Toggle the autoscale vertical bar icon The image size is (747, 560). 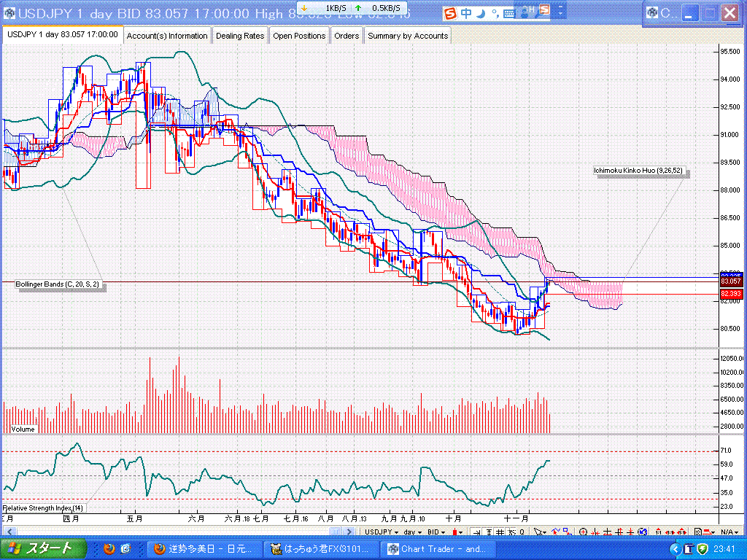pos(487,532)
